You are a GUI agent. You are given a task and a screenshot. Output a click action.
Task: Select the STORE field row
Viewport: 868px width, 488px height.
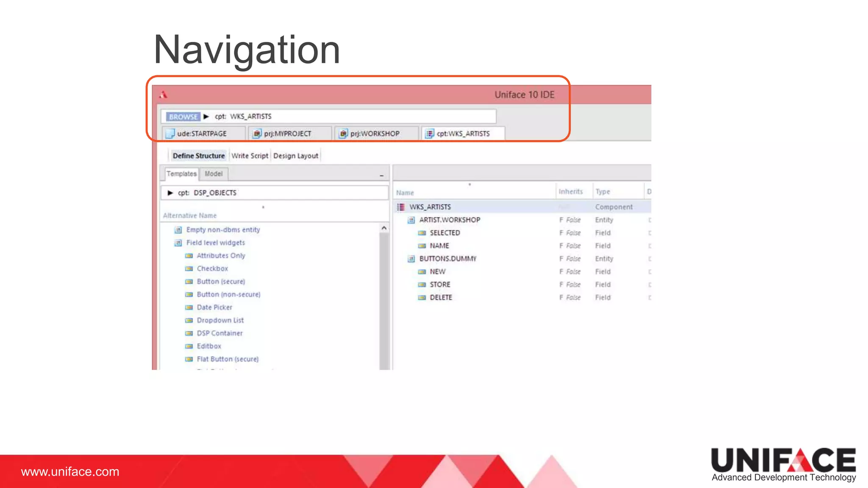coord(522,284)
